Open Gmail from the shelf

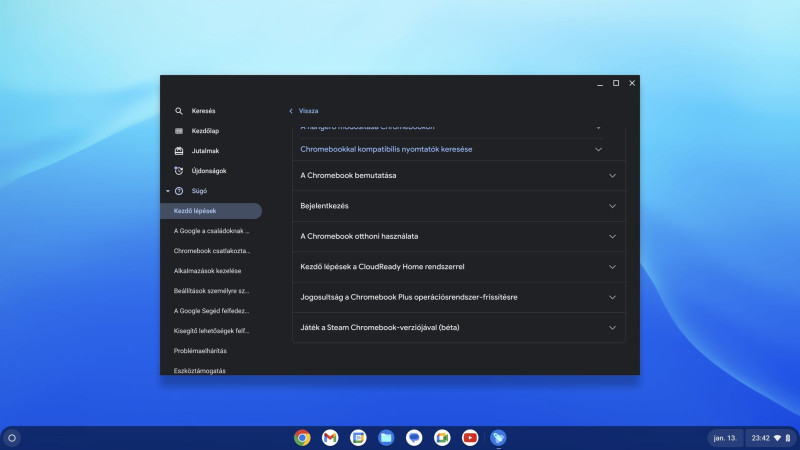click(x=330, y=438)
